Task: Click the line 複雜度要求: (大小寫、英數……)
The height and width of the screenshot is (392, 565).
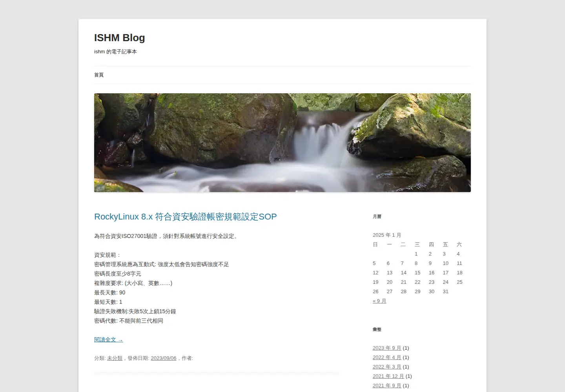Action: coord(133,283)
